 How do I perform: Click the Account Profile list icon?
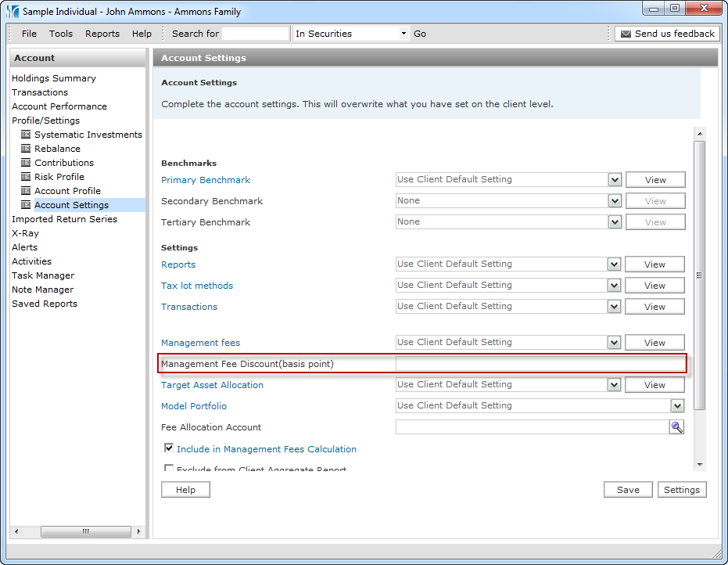pos(26,191)
